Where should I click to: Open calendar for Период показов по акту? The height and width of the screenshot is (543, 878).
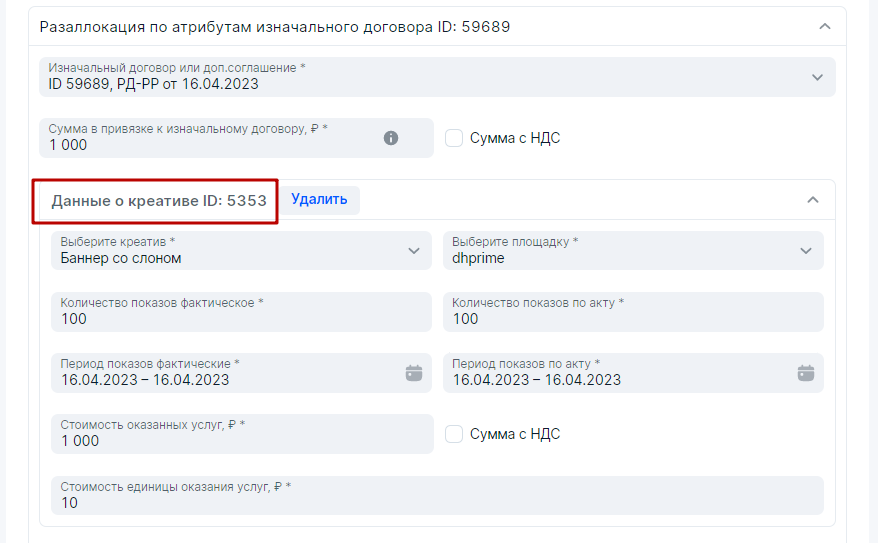tap(806, 373)
